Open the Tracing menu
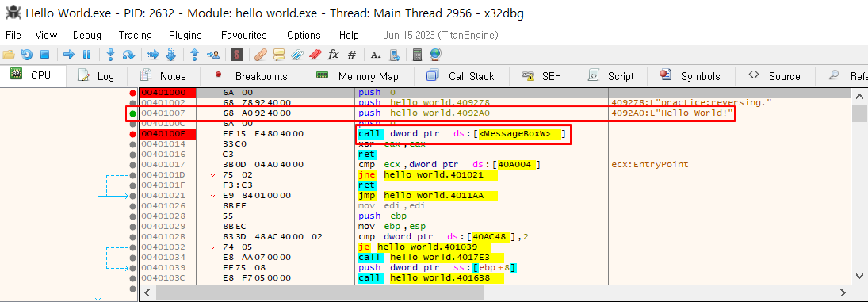This screenshot has width=868, height=302. [x=135, y=35]
